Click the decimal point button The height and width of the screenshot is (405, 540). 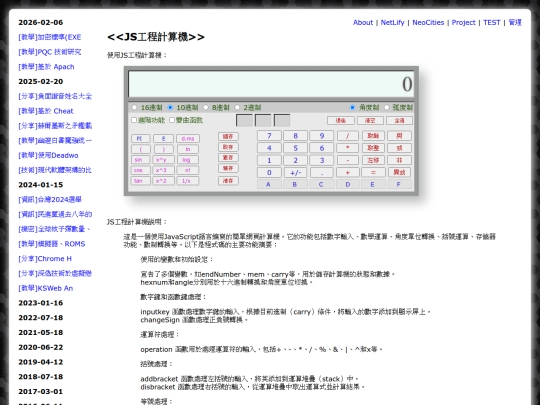point(322,173)
